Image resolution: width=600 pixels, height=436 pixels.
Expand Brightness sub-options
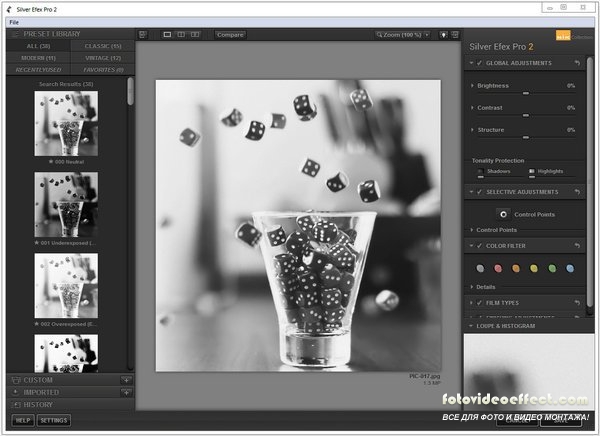(x=472, y=85)
